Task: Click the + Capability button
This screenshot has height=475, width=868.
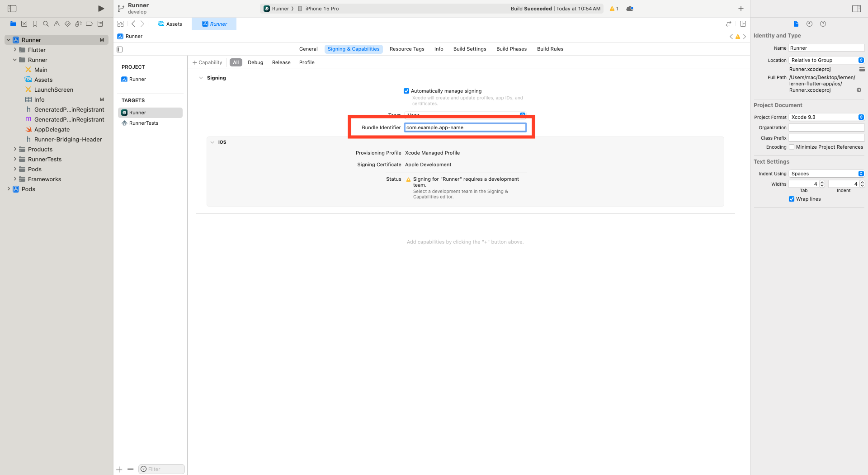Action: click(x=208, y=62)
